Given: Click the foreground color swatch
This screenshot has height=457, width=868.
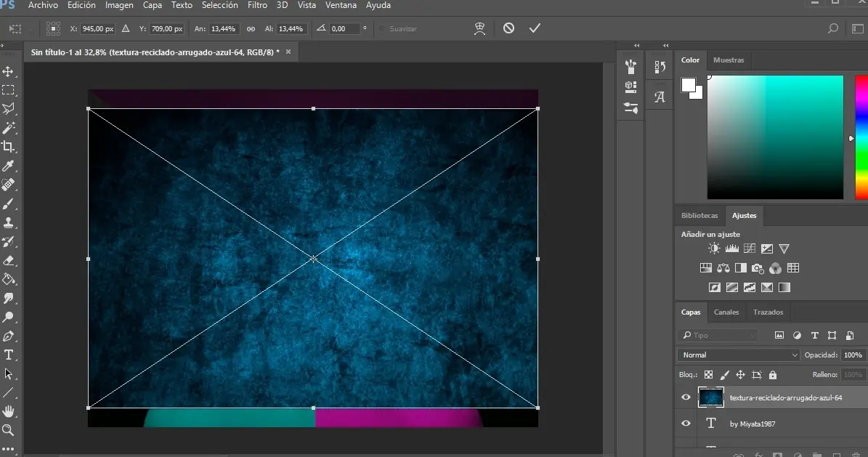Looking at the screenshot, I should click(688, 85).
